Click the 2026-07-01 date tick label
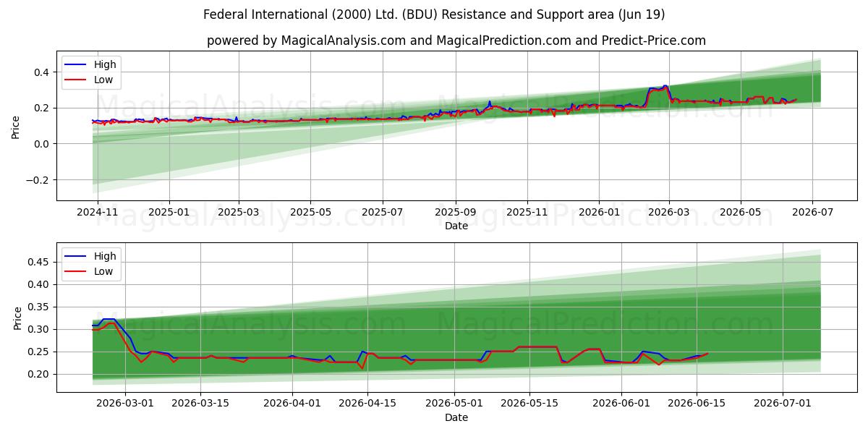The image size is (868, 434). [783, 404]
